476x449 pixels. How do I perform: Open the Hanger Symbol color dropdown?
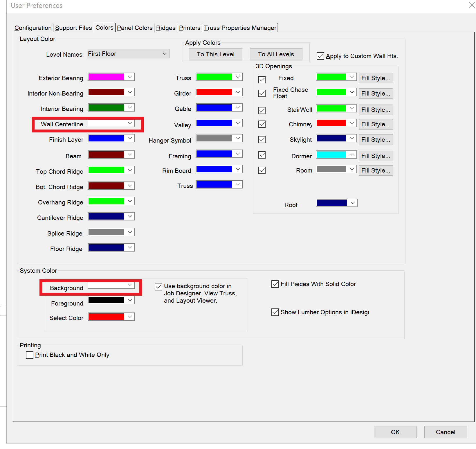point(238,138)
